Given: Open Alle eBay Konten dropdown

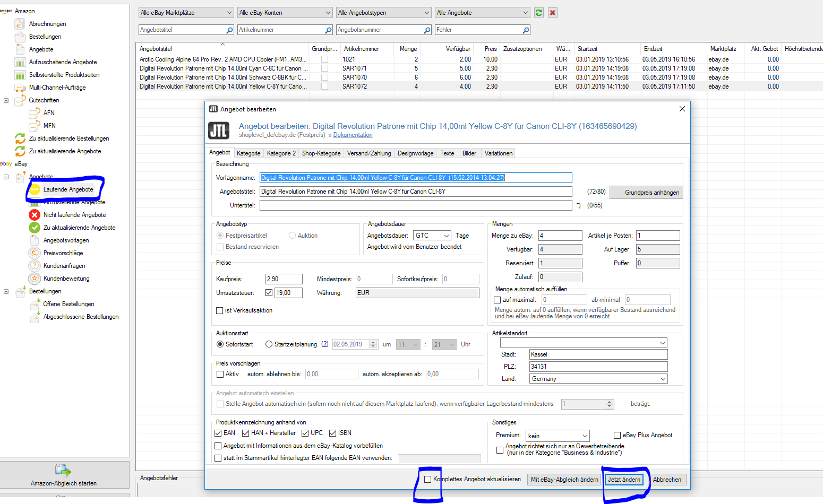Looking at the screenshot, I should click(x=285, y=13).
